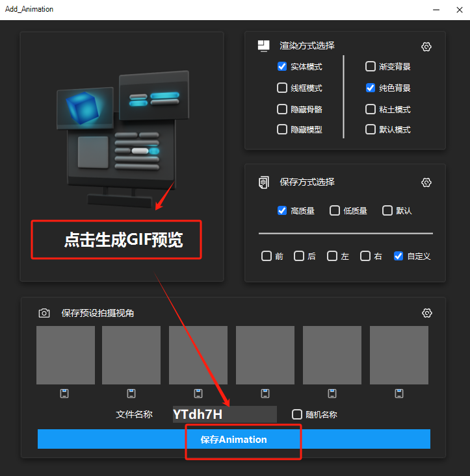Enable the 隐藏骨骼 checkbox

pos(282,109)
